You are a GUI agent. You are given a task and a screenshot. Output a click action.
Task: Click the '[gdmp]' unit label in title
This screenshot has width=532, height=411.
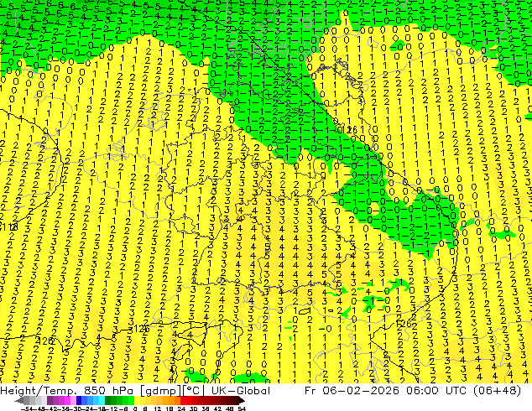pos(159,391)
